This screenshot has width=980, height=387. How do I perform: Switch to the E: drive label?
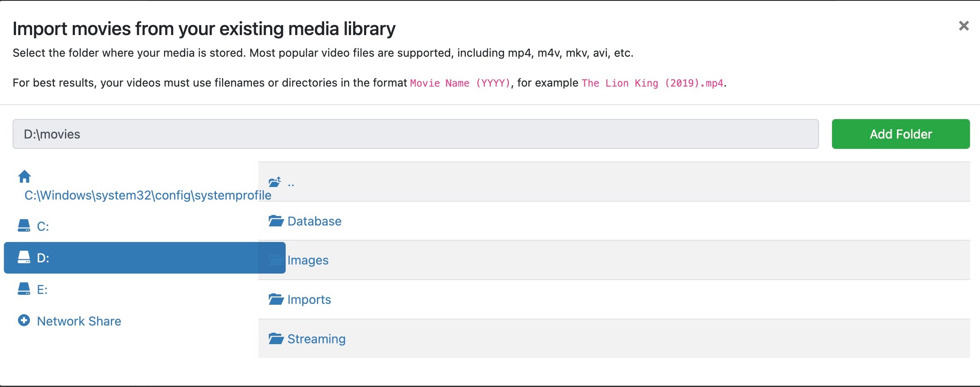(42, 290)
